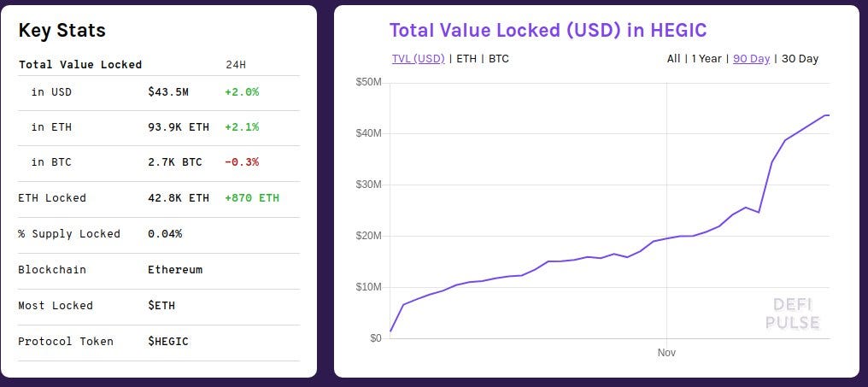Click the +870 ETH change value
The height and width of the screenshot is (387, 868).
tap(252, 197)
